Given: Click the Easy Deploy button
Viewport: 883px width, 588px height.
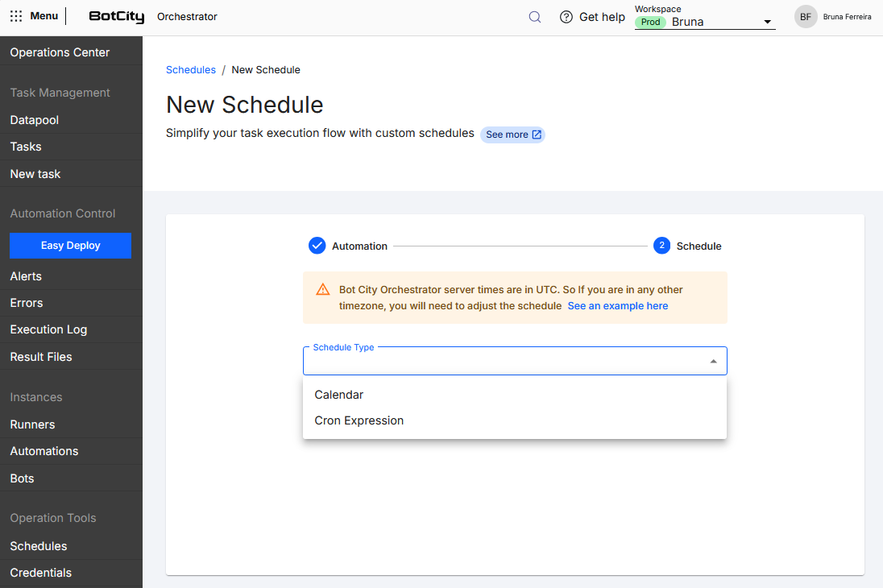Looking at the screenshot, I should point(70,246).
